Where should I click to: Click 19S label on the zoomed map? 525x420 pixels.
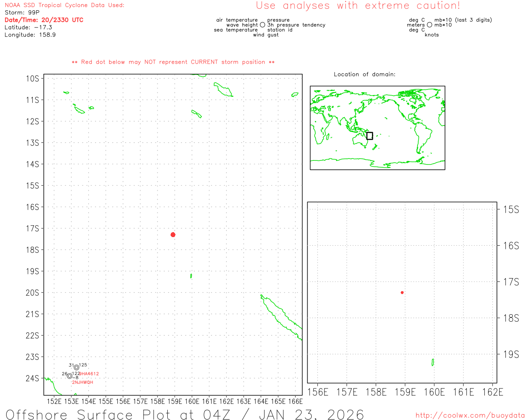click(511, 354)
